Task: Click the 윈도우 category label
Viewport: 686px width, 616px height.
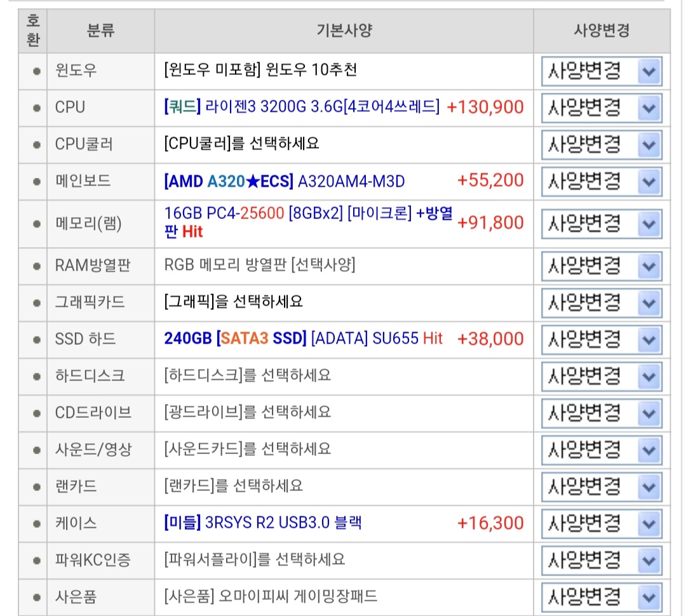Action: [76, 70]
